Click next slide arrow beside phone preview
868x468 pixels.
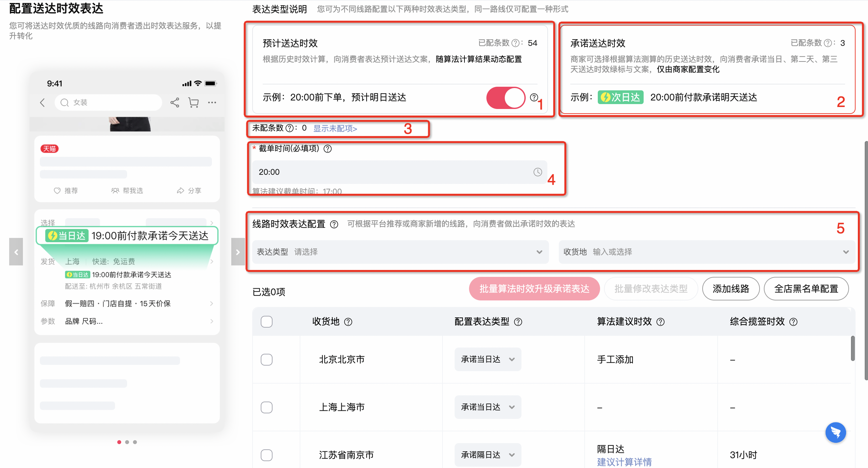(x=238, y=251)
